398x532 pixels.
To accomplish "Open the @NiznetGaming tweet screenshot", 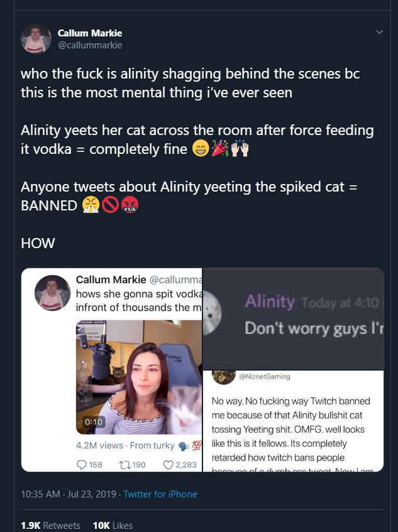I will pos(294,421).
